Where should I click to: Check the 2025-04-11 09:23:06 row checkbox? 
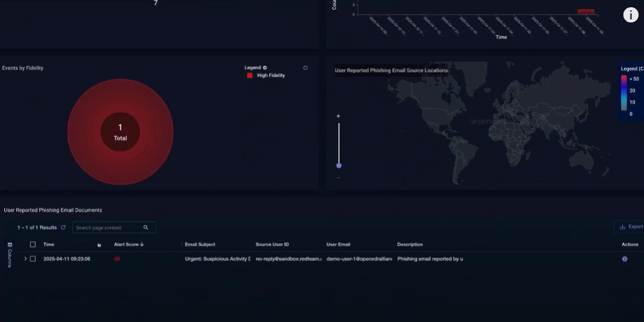[33, 259]
